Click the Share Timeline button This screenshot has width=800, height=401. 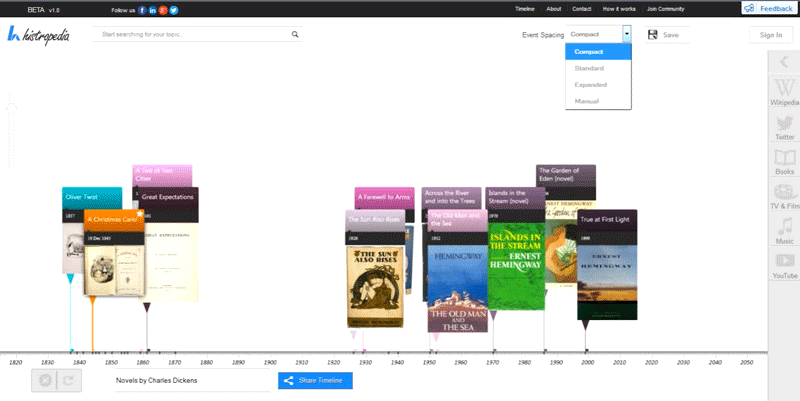click(315, 380)
